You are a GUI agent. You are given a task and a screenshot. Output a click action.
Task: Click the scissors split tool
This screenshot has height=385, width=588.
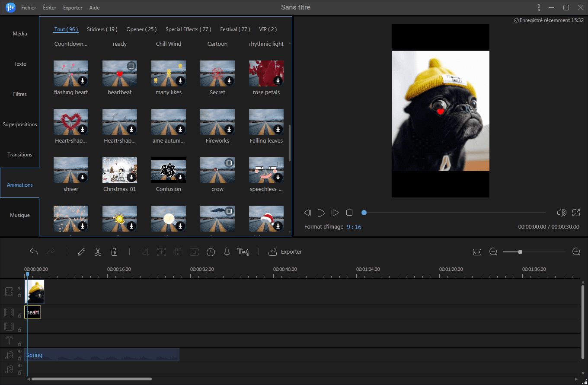coord(98,252)
